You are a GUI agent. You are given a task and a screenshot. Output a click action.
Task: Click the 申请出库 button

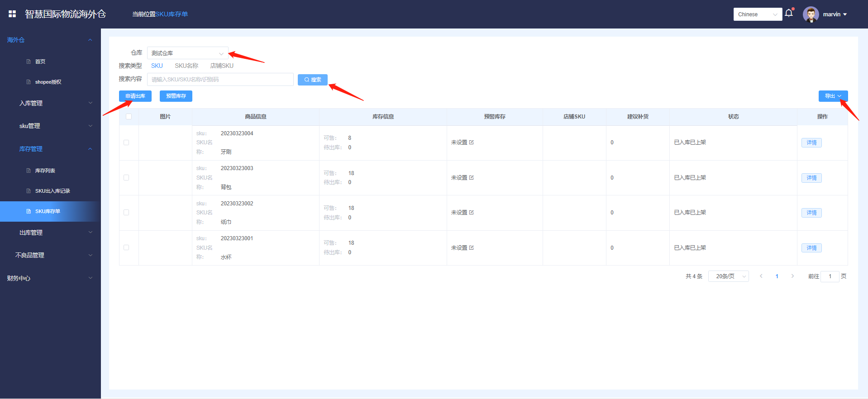(x=135, y=96)
